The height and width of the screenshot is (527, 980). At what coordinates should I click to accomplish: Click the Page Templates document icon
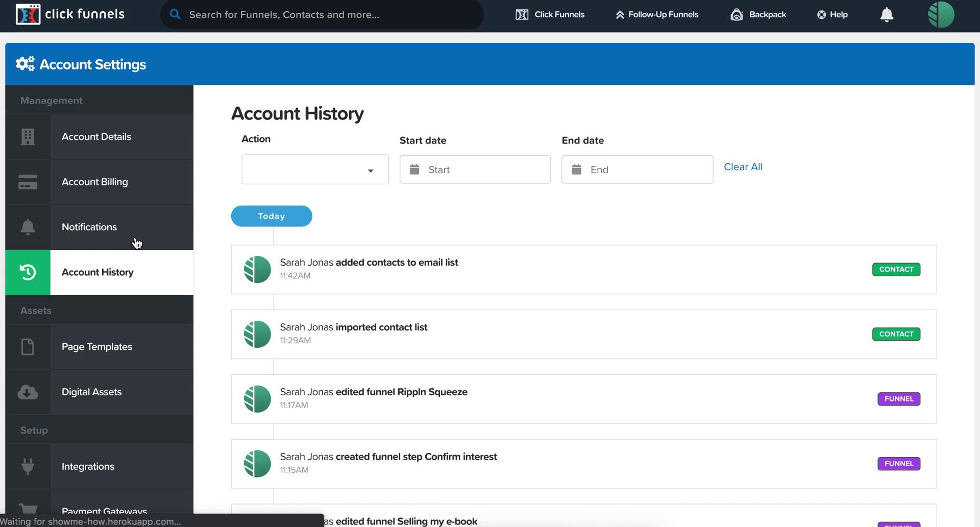[x=28, y=347]
